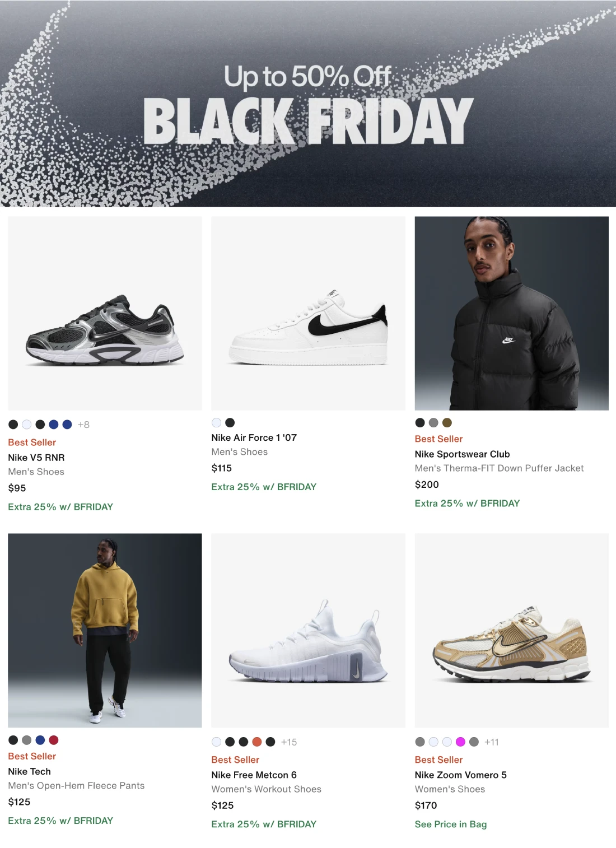
Task: Open the Nike Tech fleece pants photo
Action: coord(105,630)
